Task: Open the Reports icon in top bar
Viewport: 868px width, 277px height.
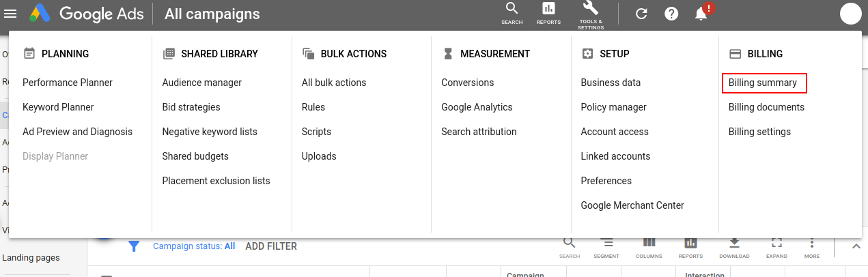Action: click(548, 13)
